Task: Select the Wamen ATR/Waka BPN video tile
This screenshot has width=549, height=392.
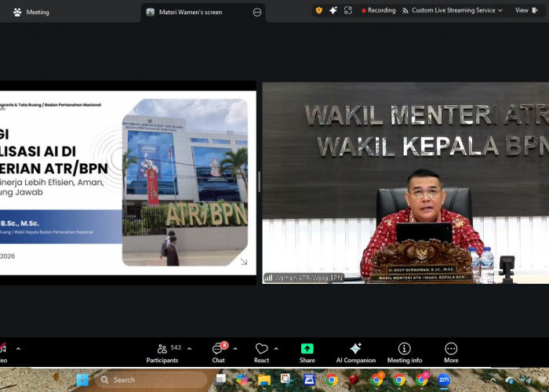Action: tap(405, 183)
